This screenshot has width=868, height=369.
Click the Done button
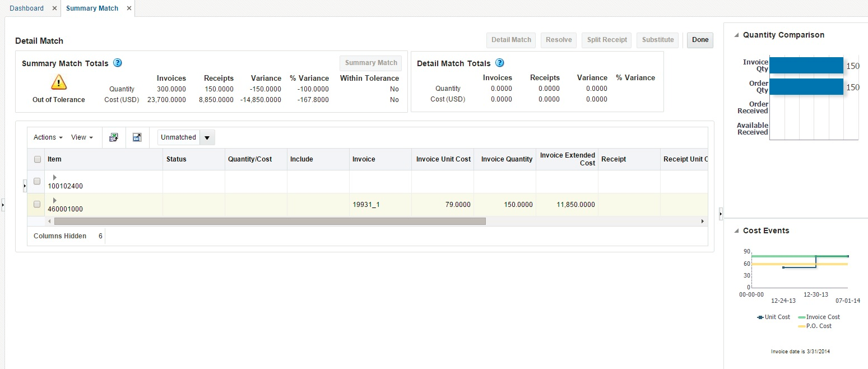tap(700, 40)
